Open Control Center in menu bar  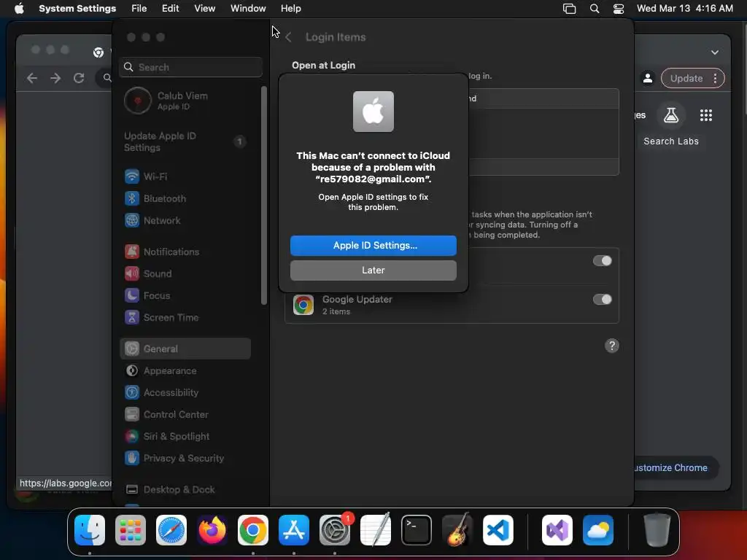619,9
